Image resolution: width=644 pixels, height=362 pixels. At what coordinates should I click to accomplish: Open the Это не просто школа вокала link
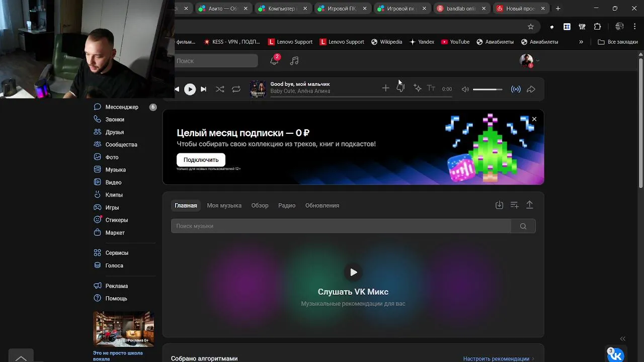pos(118,356)
